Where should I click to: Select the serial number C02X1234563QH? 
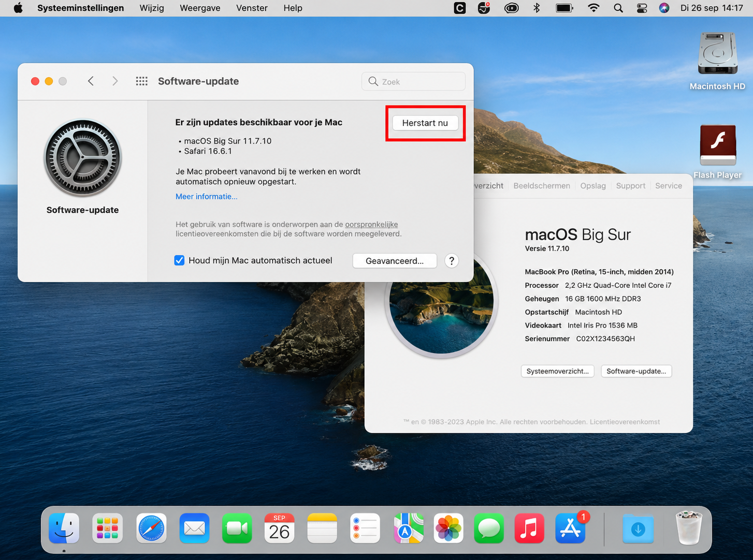coord(605,338)
